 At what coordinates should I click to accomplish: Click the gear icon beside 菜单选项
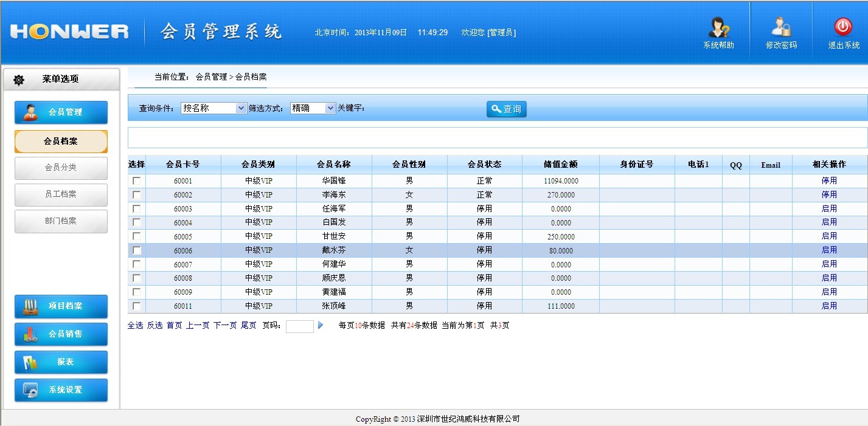click(x=19, y=80)
